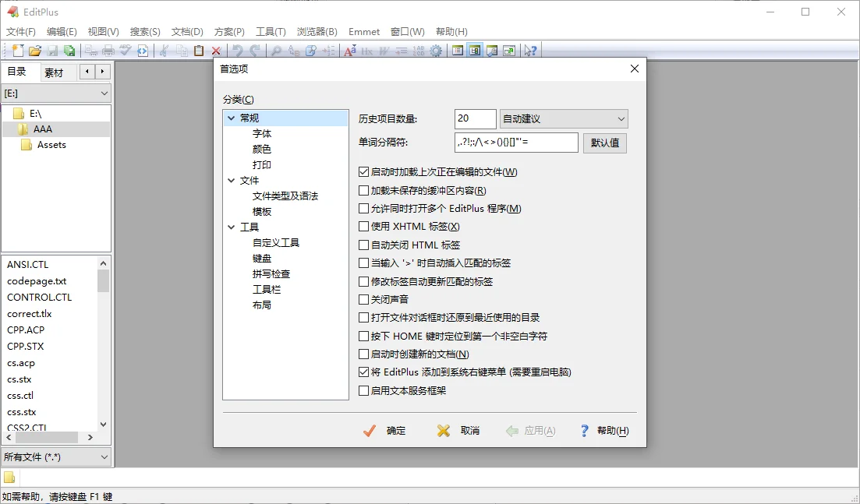Select the Assets folder
Screen dimensions: 860x504
51,145
